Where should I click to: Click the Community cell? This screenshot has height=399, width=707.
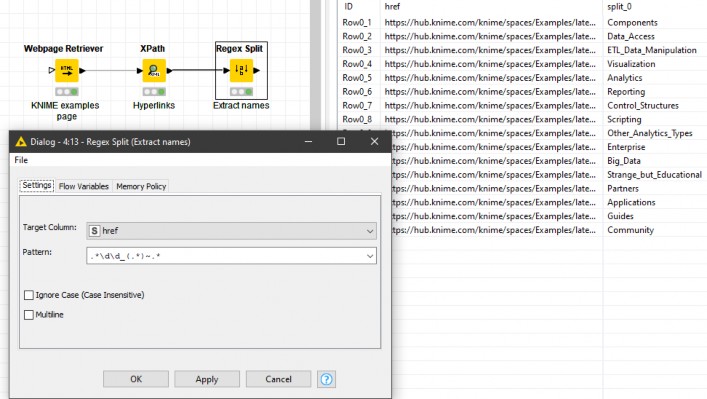tap(630, 230)
